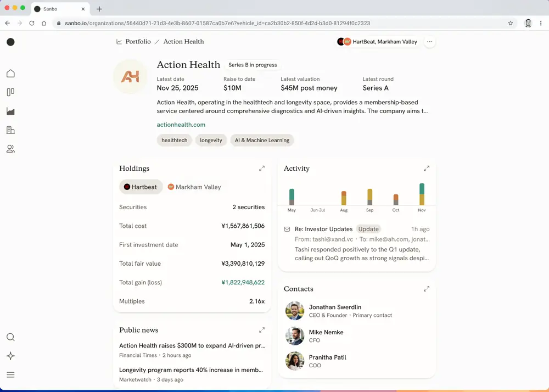The image size is (549, 392).
Task: Open the hamburger menu in sidebar
Action: coord(10,375)
